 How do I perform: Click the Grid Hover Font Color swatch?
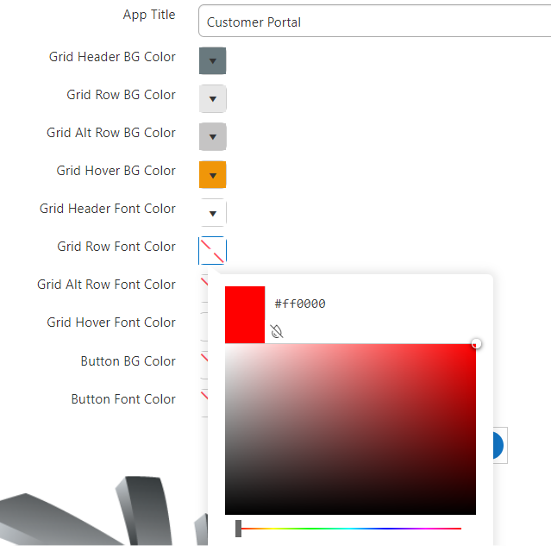[204, 326]
